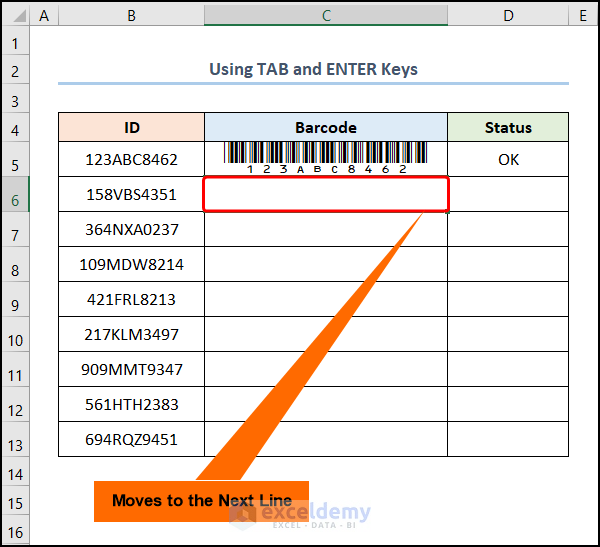
Task: Select column B header
Action: (131, 16)
